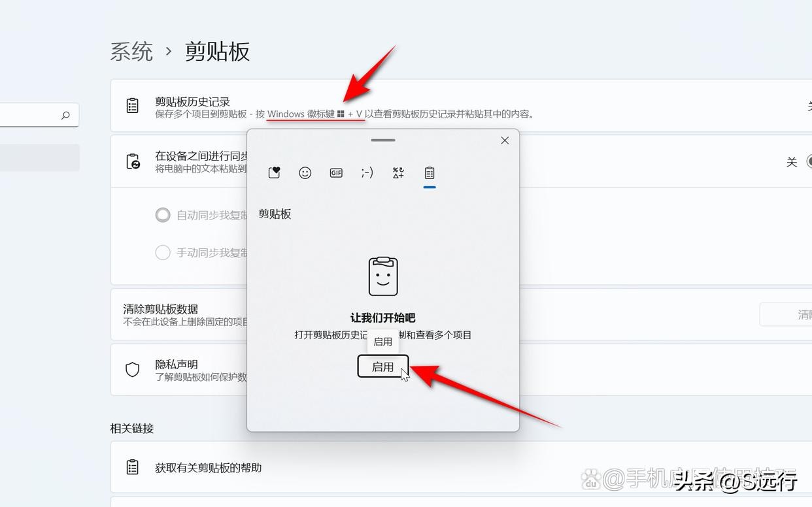Open the symbols panel

tap(398, 172)
